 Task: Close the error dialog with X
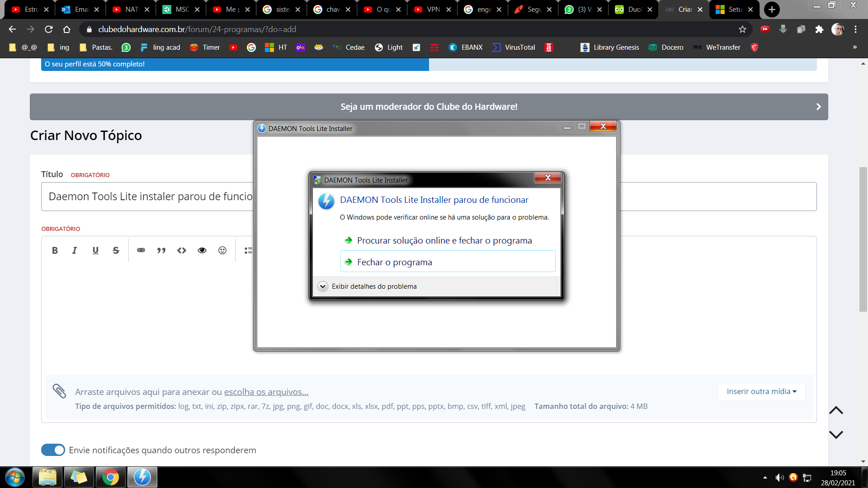pos(547,178)
